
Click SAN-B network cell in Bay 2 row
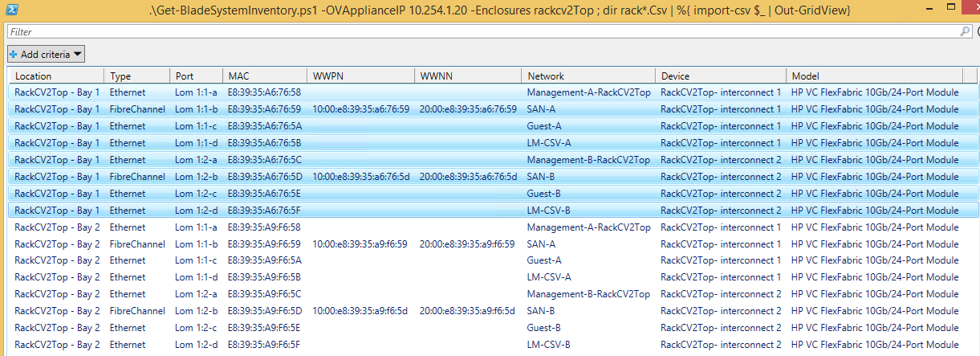[x=541, y=311]
